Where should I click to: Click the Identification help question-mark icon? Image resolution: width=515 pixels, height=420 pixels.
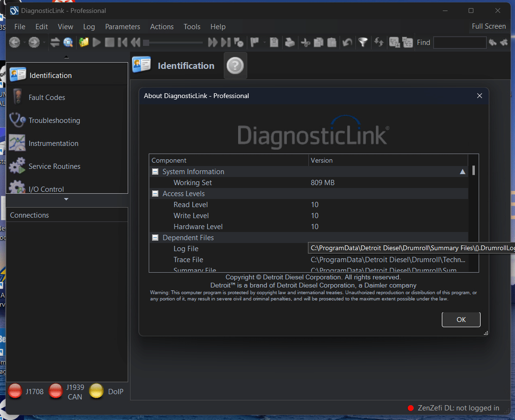point(235,66)
